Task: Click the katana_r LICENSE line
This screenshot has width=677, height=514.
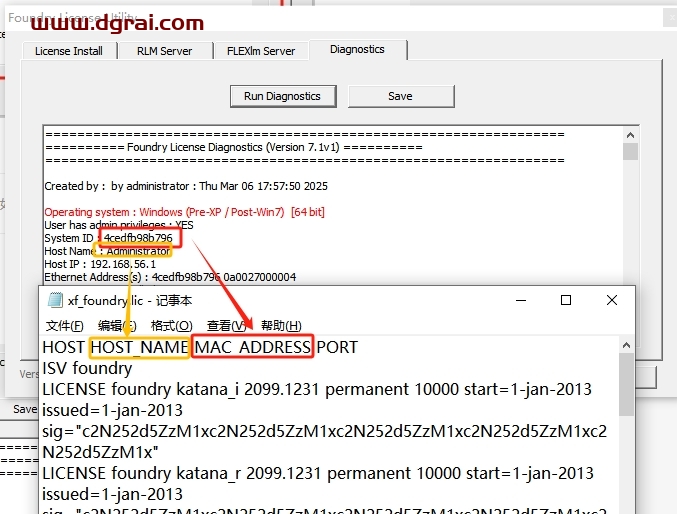Action: 318,473
